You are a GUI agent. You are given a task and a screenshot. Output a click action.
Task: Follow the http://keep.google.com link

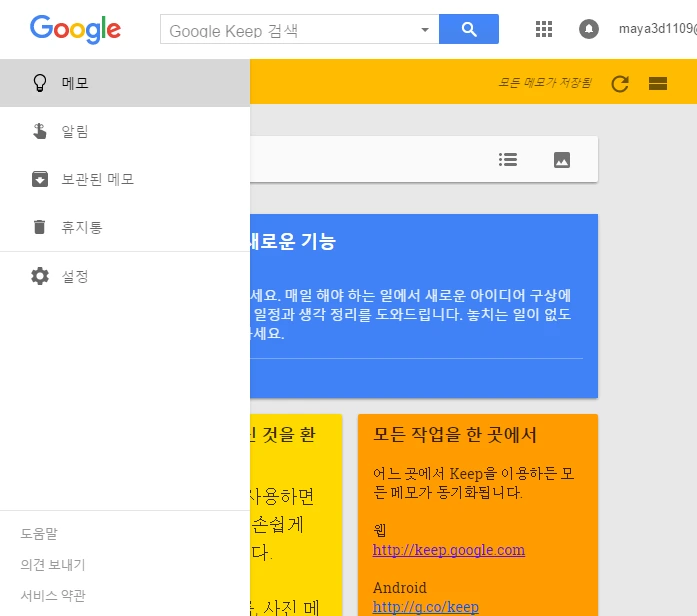point(449,550)
